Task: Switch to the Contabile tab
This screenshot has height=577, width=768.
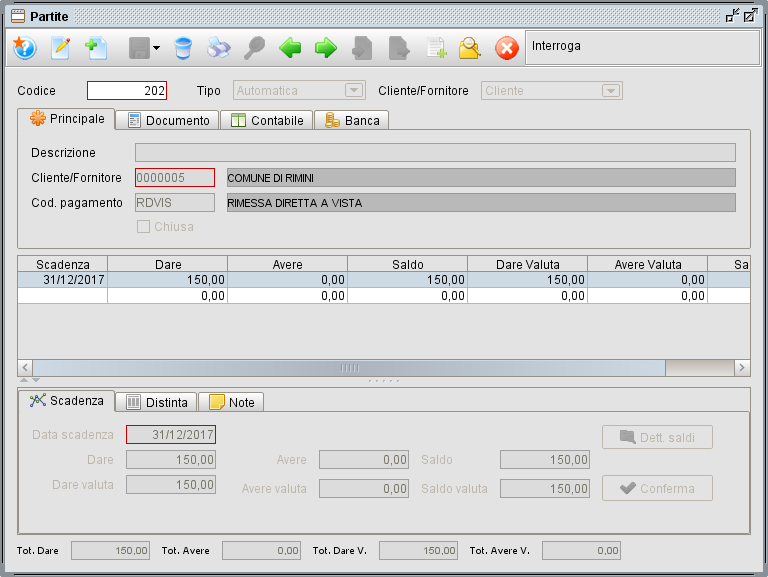Action: click(267, 120)
